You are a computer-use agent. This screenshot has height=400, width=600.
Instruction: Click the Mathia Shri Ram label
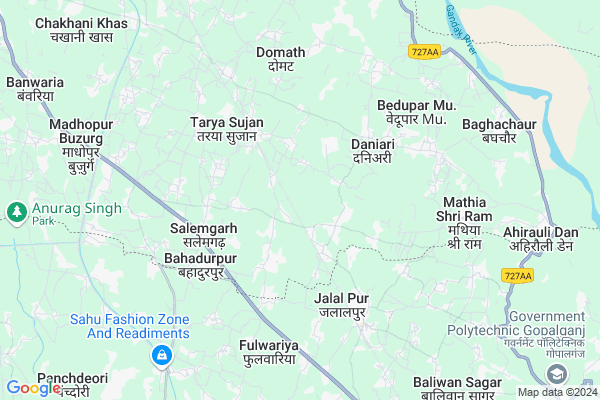pos(464,223)
